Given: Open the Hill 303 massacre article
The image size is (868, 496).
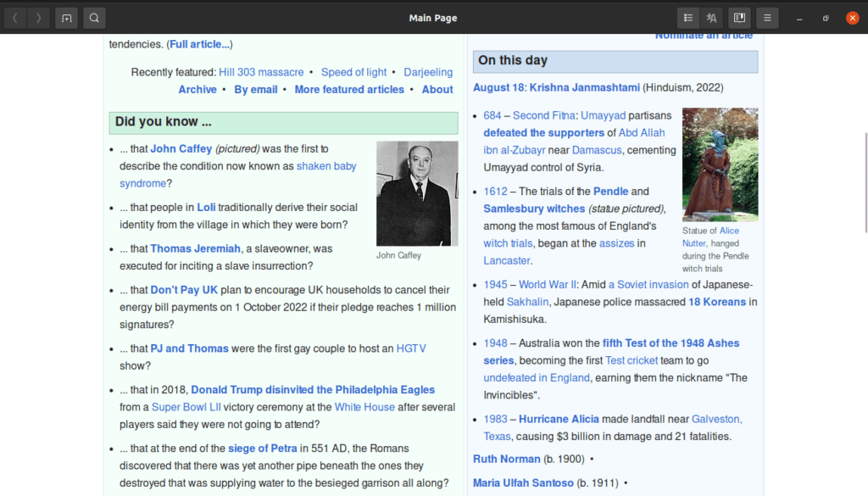Looking at the screenshot, I should pos(261,72).
